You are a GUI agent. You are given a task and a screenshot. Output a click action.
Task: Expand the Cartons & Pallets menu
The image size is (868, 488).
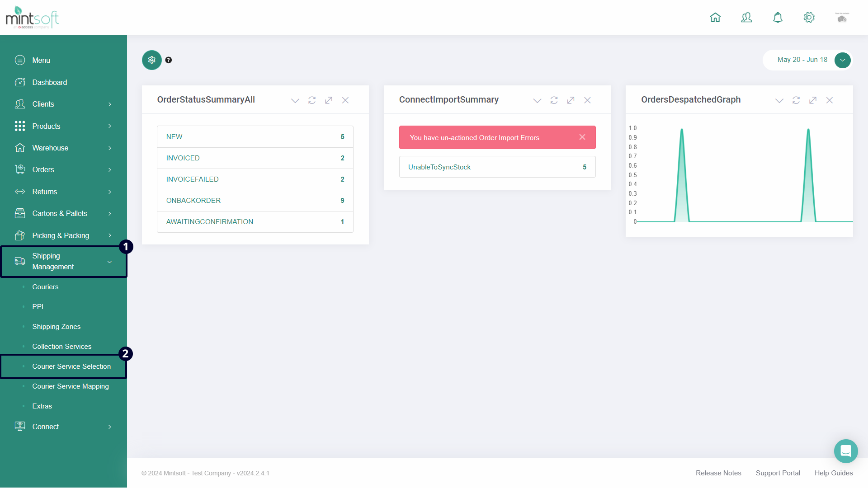coord(63,213)
